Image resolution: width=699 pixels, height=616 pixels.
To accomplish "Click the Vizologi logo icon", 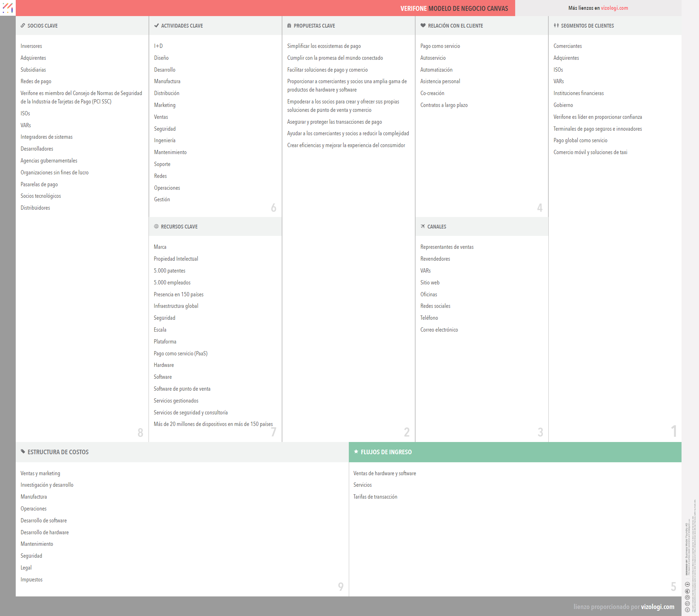I will [x=8, y=8].
